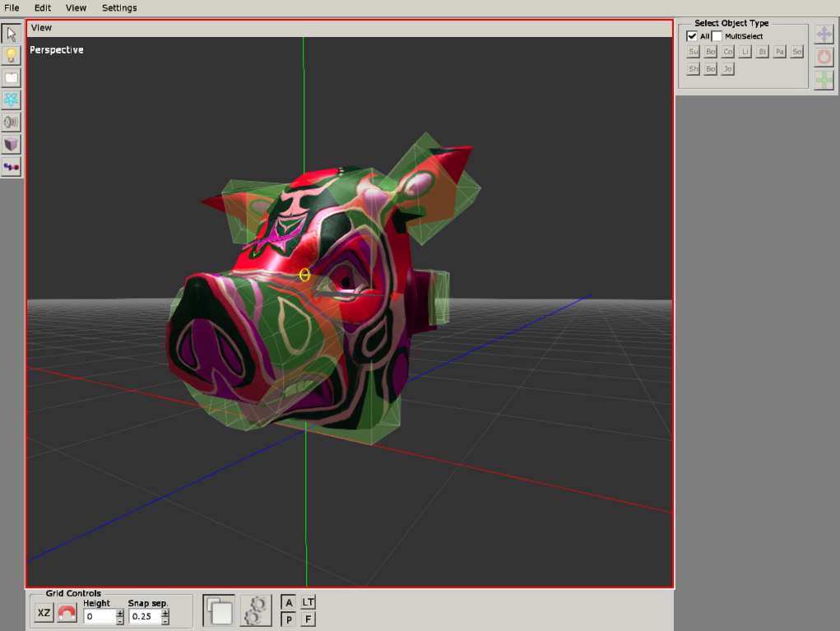The width and height of the screenshot is (840, 631).
Task: Decrease Snap sep. with minus stepper
Action: click(x=165, y=620)
